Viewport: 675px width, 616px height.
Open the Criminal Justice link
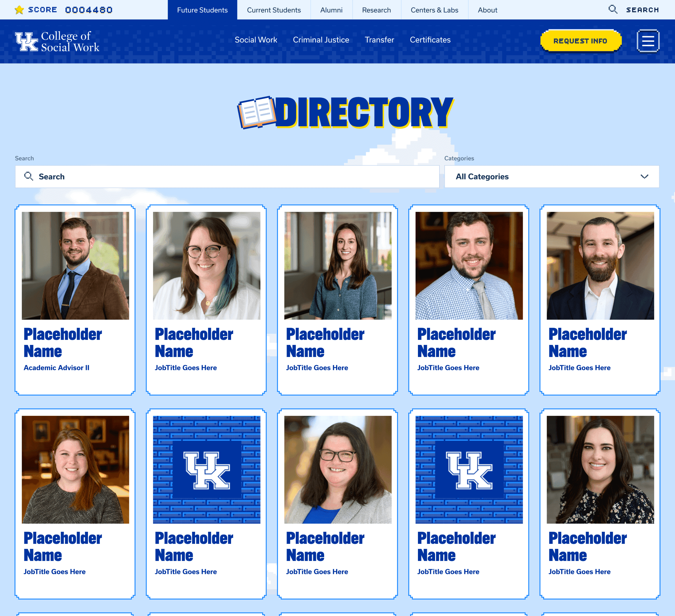pyautogui.click(x=321, y=40)
